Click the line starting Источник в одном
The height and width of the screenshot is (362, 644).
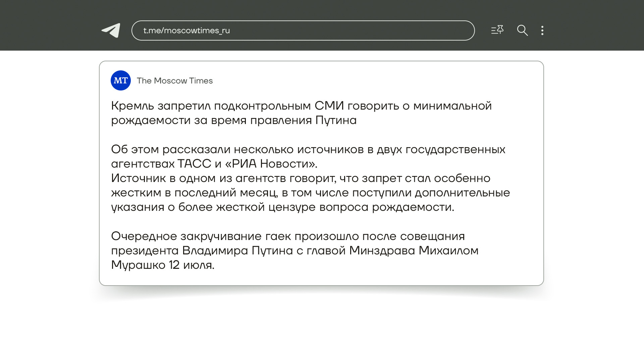(x=301, y=178)
